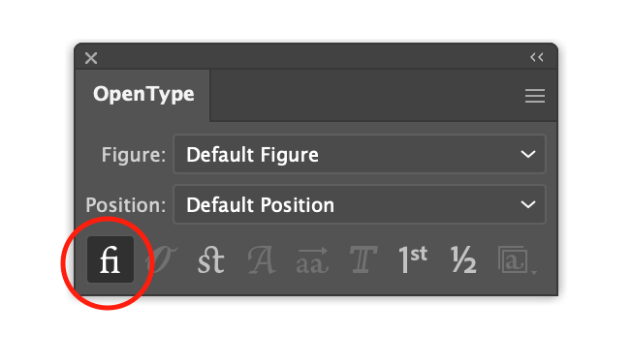Open Stylistic Sets boxed a icon
Viewport: 632px width, 364px height.
[x=515, y=260]
